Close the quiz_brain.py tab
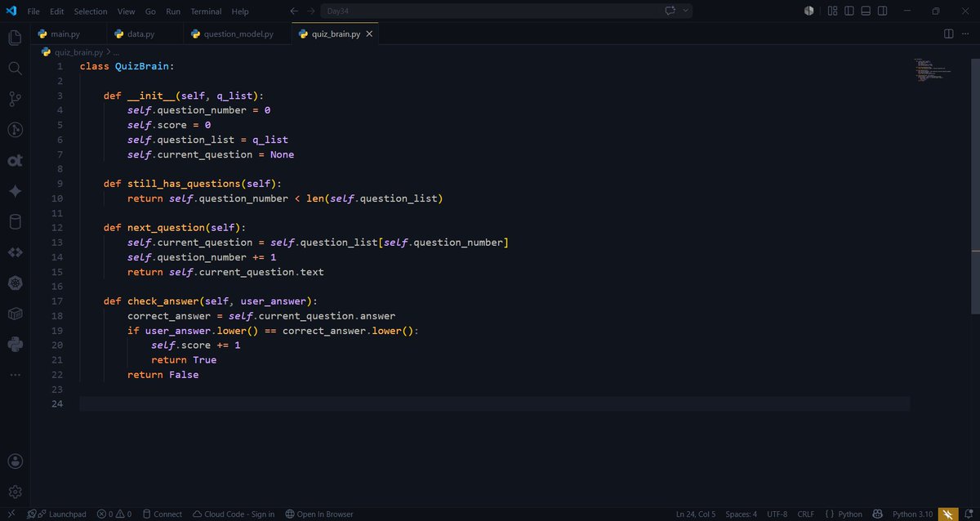 tap(369, 34)
